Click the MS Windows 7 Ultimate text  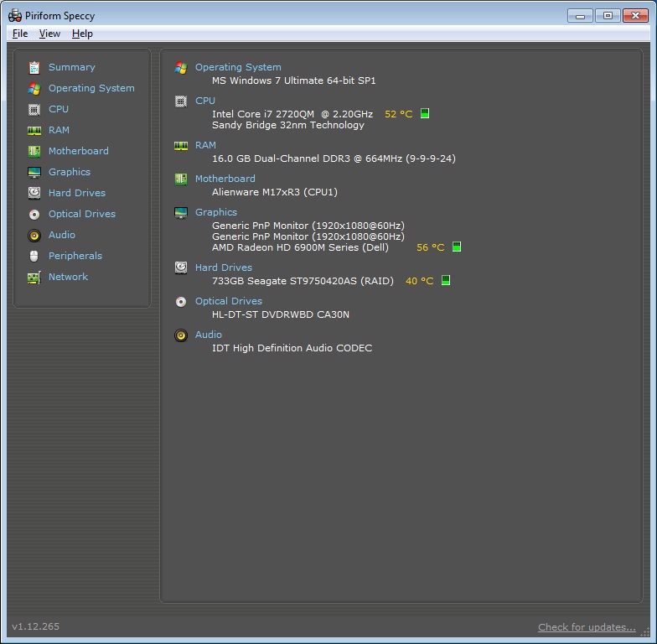pos(293,80)
